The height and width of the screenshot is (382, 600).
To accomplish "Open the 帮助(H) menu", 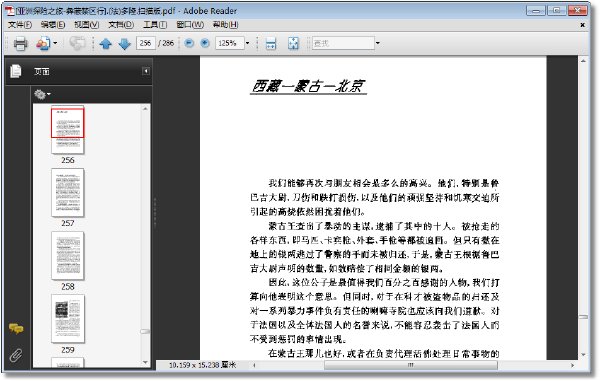I will 225,25.
